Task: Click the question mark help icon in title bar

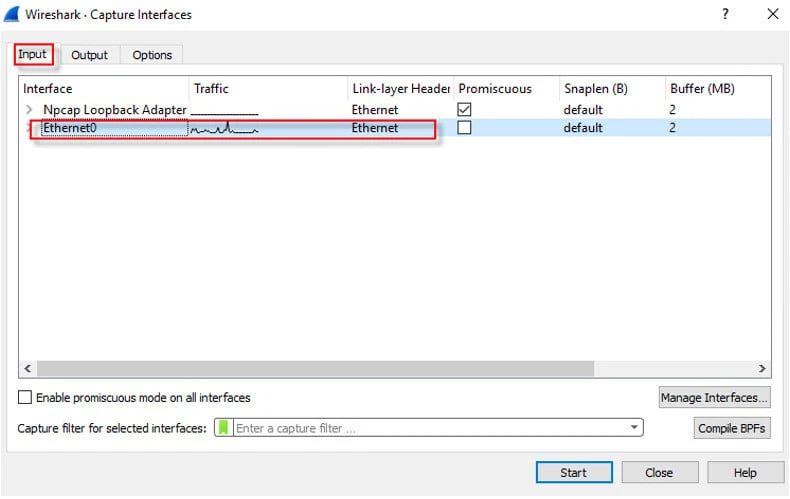Action: tap(724, 14)
